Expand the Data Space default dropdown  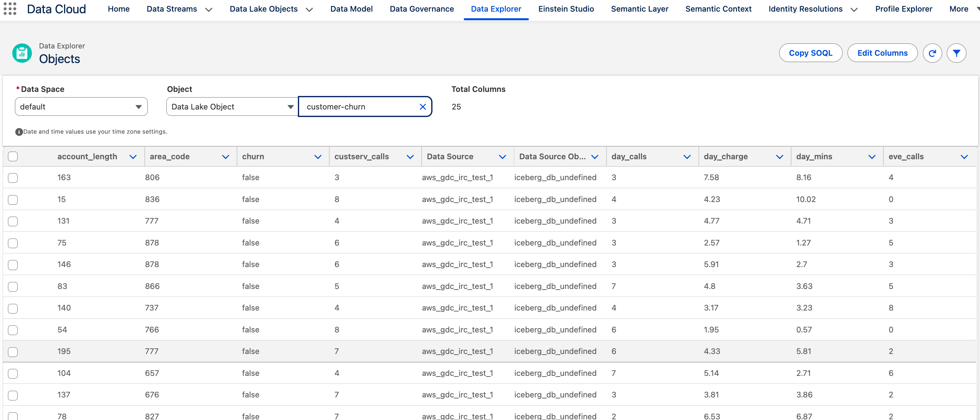81,107
